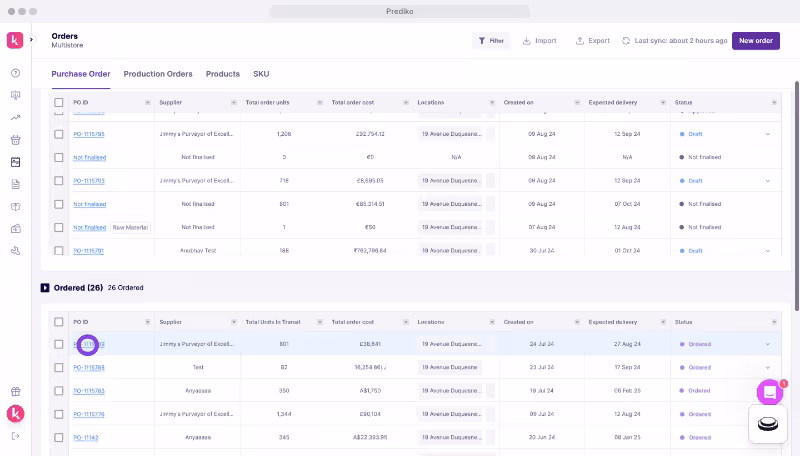
Task: Click the New order button
Action: pyautogui.click(x=756, y=41)
